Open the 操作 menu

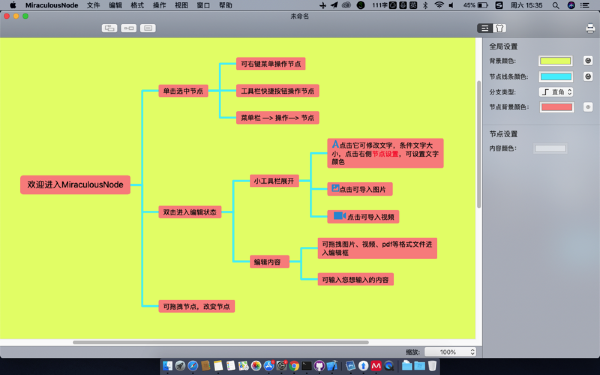(x=159, y=5)
